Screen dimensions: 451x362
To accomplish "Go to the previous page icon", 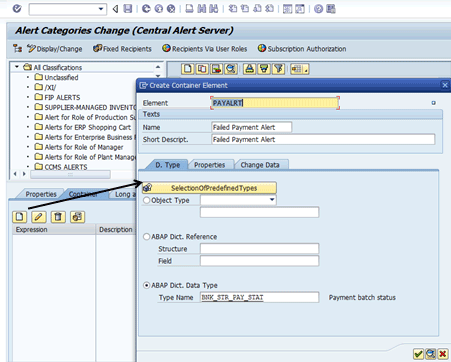I will point(245,9).
